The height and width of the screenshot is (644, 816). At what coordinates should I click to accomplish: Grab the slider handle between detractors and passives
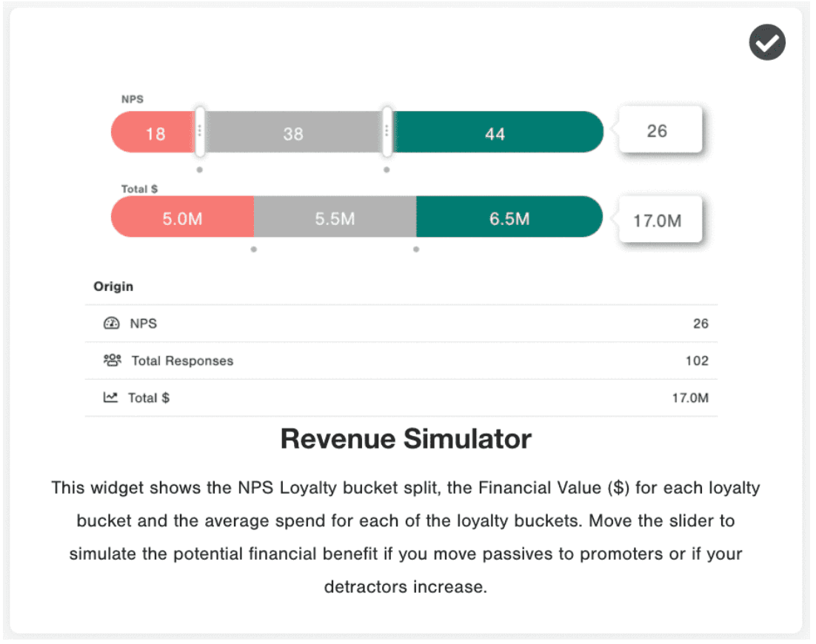(x=199, y=132)
